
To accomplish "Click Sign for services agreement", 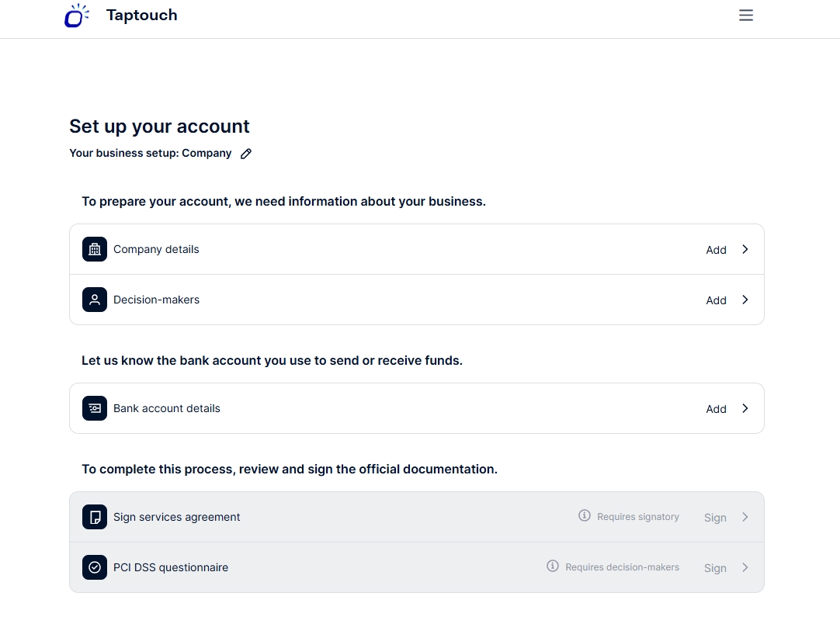I will [715, 518].
